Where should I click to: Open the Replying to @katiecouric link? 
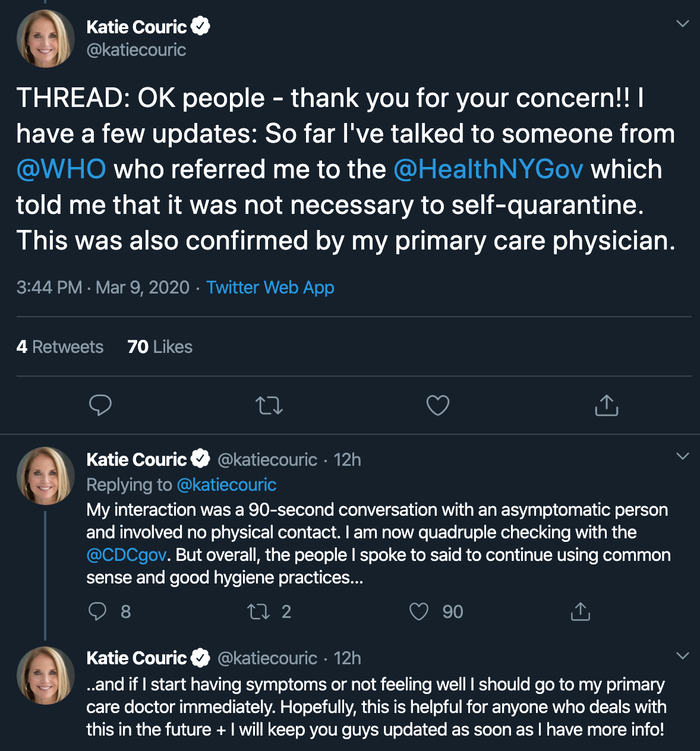(181, 485)
